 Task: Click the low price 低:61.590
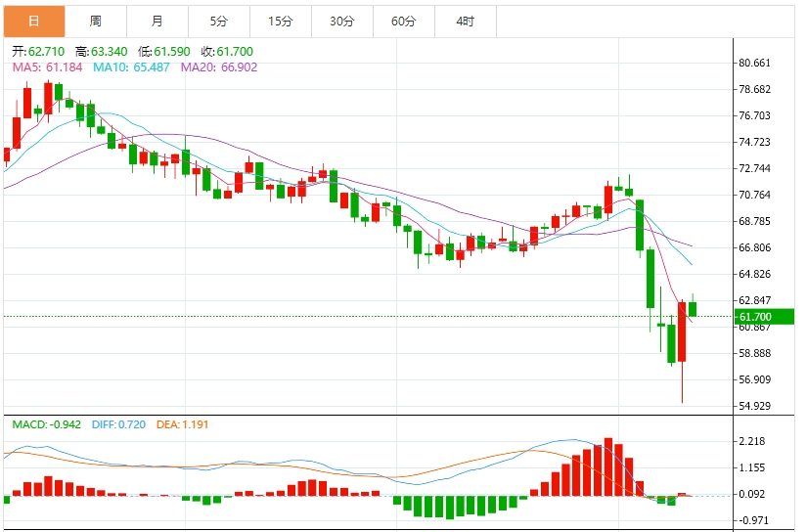click(x=164, y=52)
